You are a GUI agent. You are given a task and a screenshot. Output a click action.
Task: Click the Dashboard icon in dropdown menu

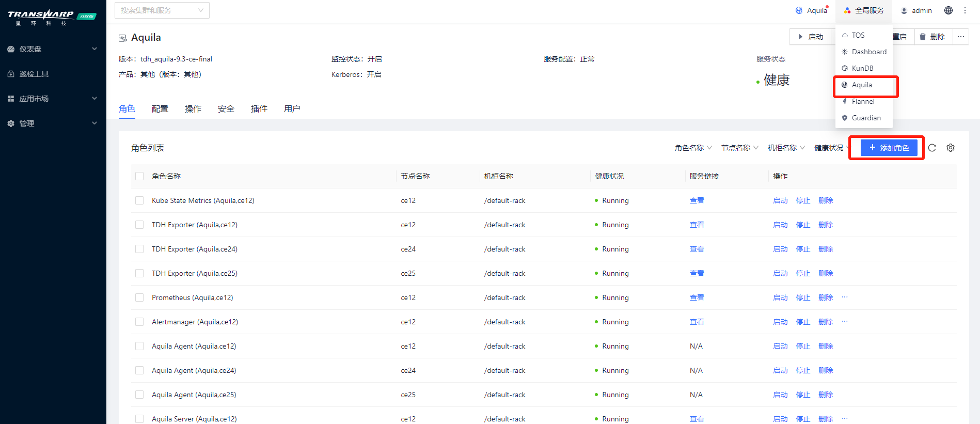(845, 52)
